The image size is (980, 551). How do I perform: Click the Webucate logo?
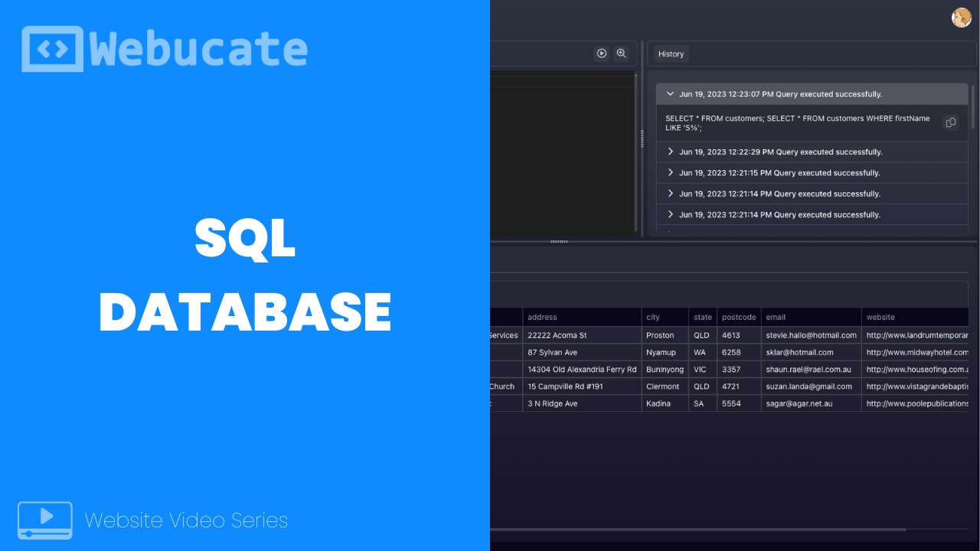pyautogui.click(x=165, y=49)
